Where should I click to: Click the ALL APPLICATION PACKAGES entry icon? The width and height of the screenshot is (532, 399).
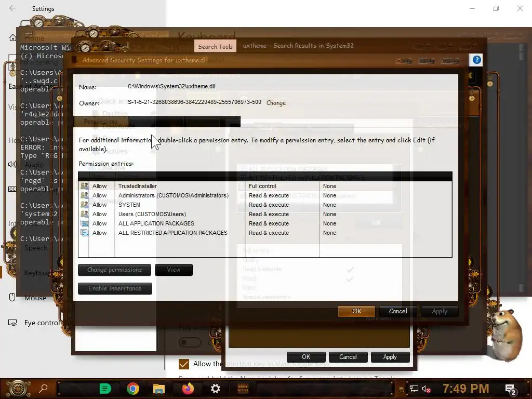point(85,223)
